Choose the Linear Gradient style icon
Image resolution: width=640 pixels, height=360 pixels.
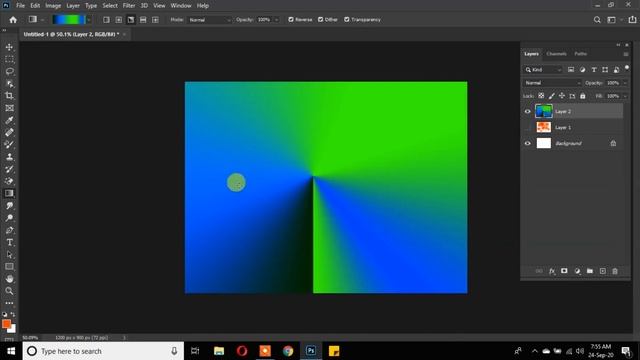[x=106, y=20]
